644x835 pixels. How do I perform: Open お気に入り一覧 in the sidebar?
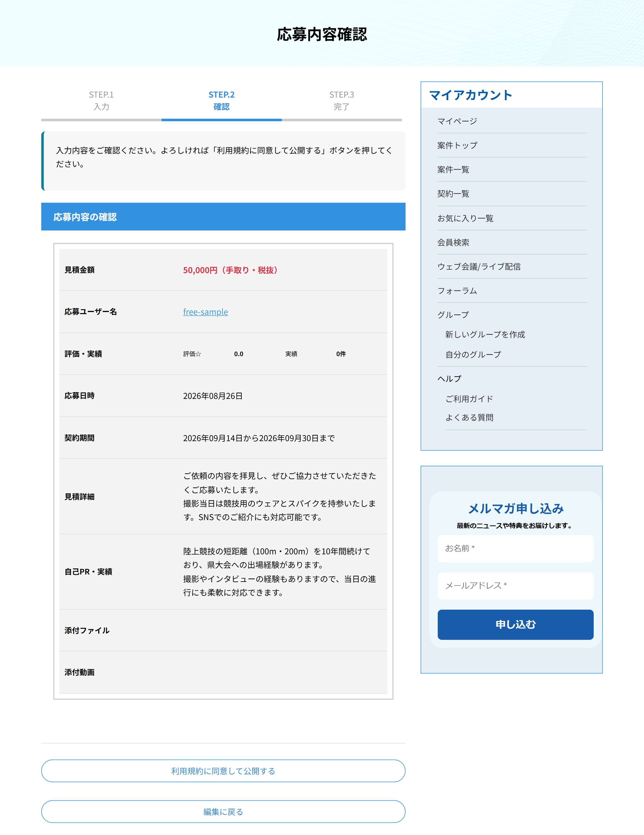pos(465,218)
